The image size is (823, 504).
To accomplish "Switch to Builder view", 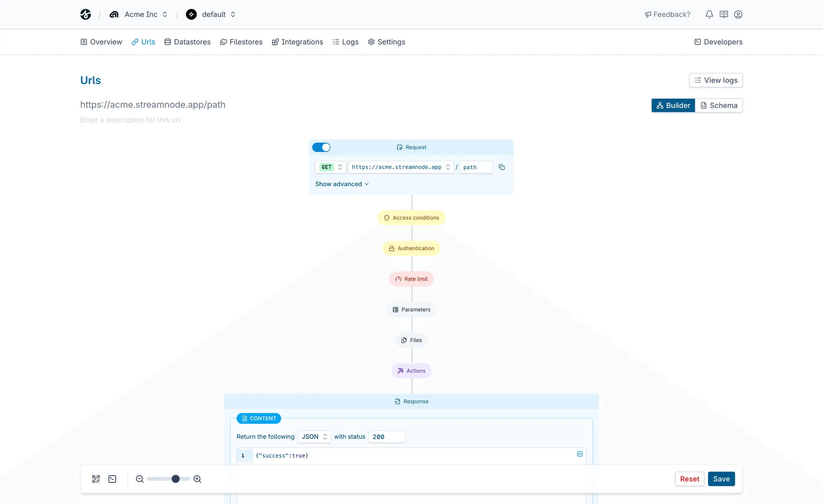I will (x=673, y=105).
